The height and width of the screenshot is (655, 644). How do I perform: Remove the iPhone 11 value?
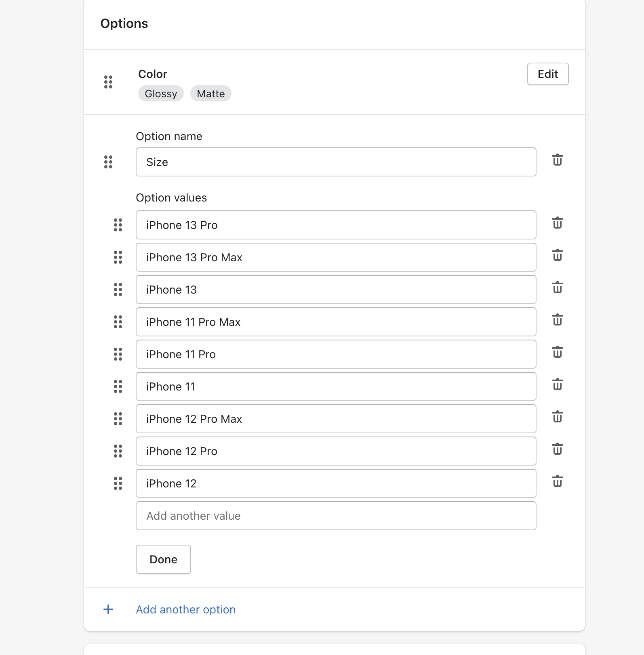557,385
